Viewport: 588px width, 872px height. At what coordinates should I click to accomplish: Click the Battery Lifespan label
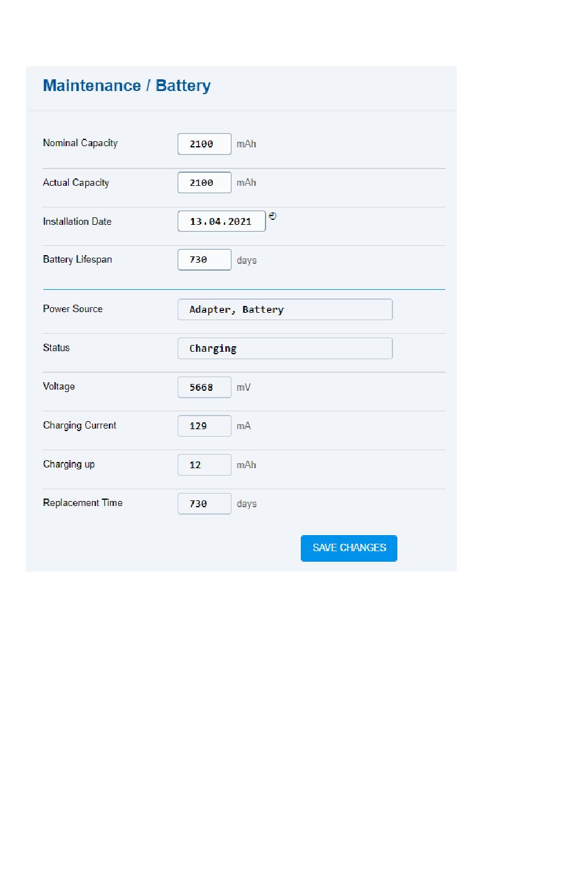77,259
